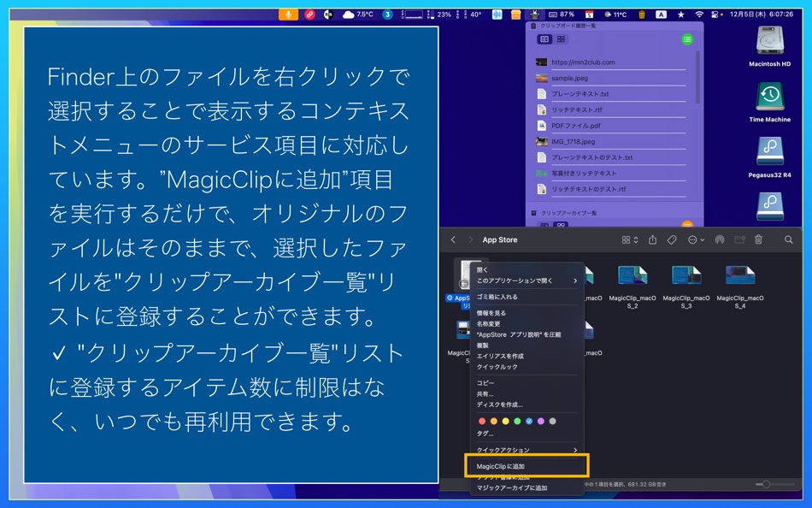Open the CPU graph meter in menu bar
The image size is (812, 508).
[413, 15]
